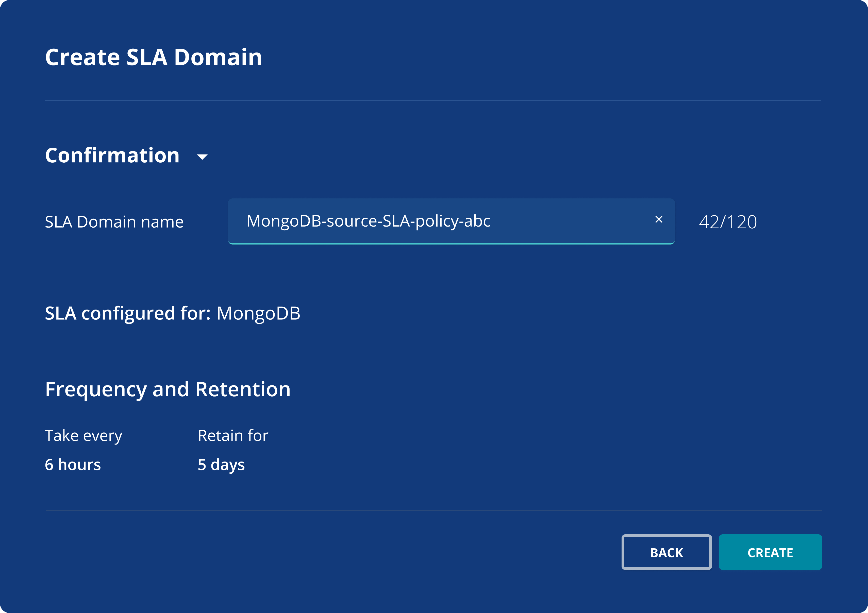The image size is (868, 613).
Task: Click the Retain for label
Action: [x=233, y=436]
